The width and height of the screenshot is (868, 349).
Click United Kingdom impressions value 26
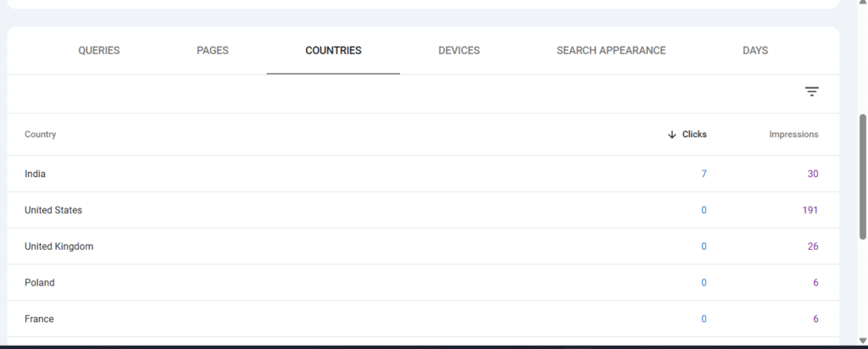812,247
